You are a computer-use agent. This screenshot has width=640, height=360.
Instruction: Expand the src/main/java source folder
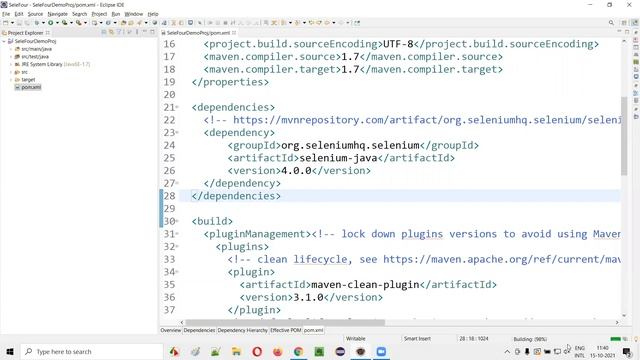pos(11,49)
